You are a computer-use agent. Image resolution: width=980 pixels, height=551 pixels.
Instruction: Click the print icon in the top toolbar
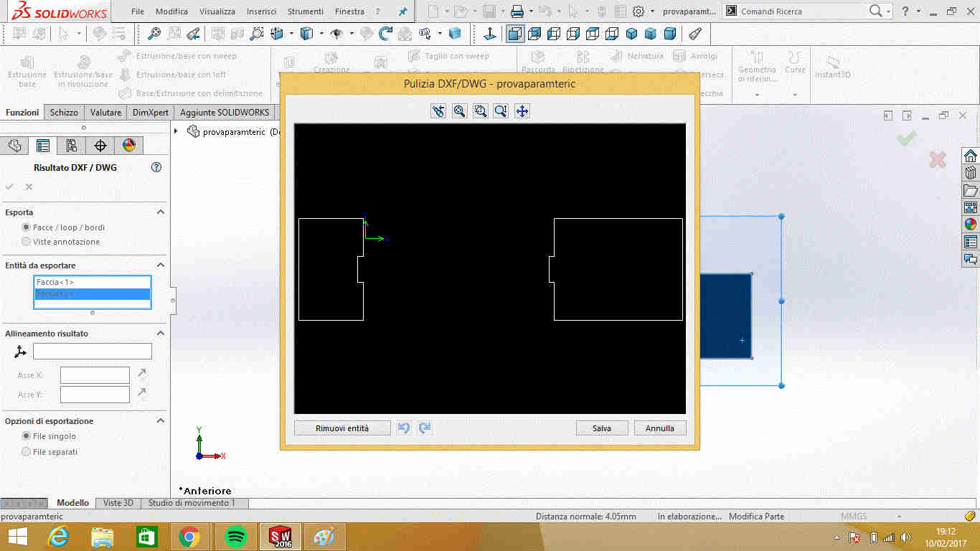click(517, 11)
